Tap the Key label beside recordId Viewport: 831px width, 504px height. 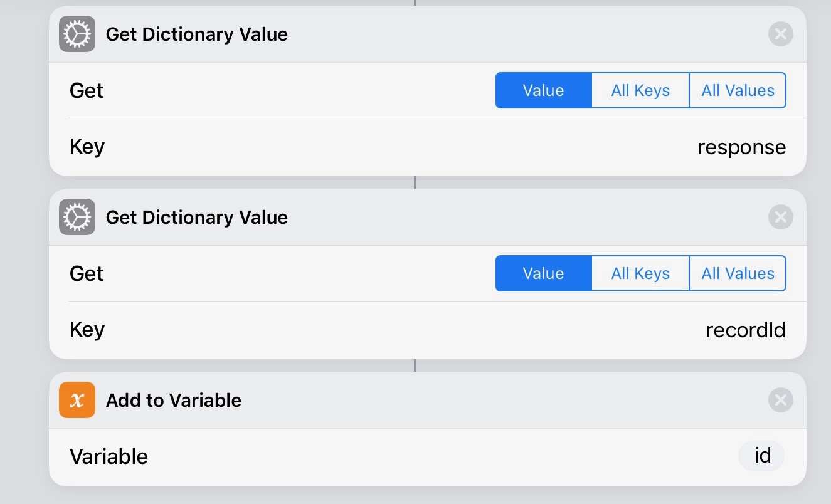coord(87,330)
